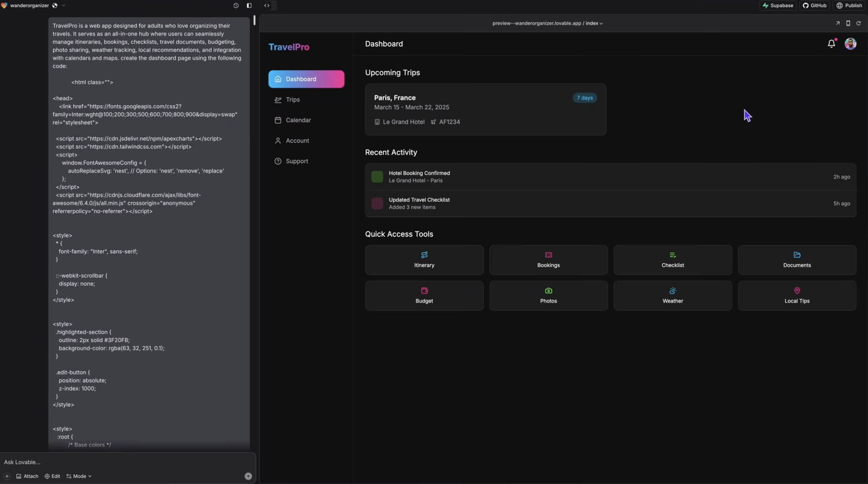Open preview in new tab arrow icon
This screenshot has height=484, width=868.
tap(837, 23)
